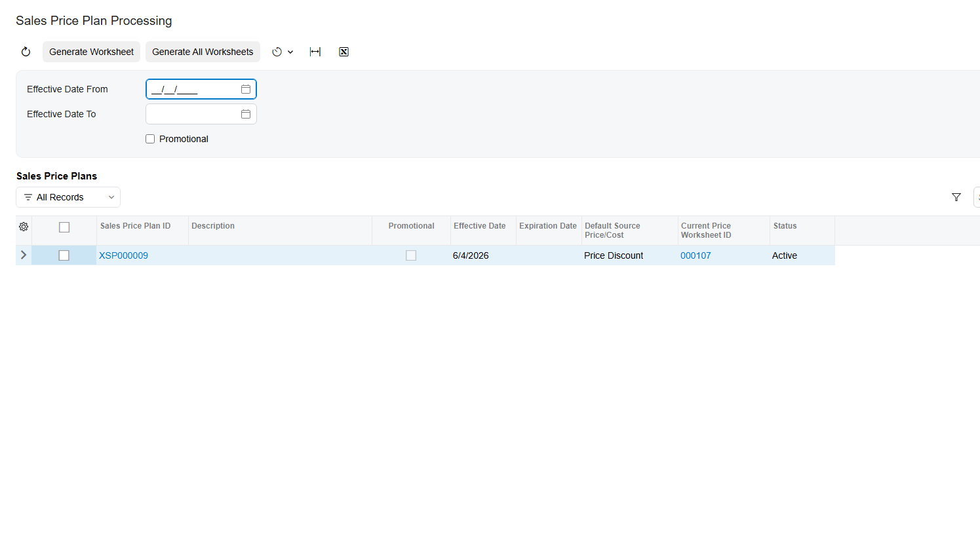
Task: Open calendar for Effective Date From
Action: click(246, 89)
